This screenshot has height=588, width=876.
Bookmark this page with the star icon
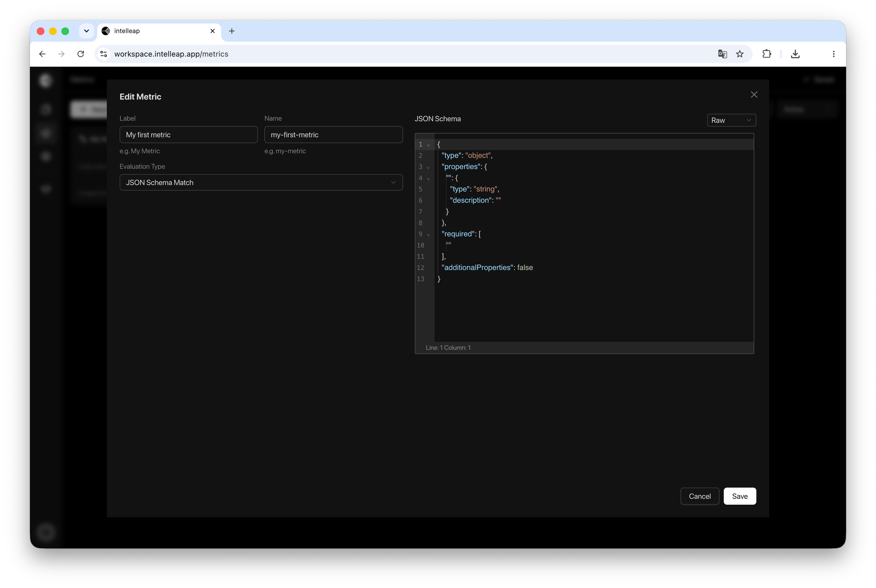[740, 54]
